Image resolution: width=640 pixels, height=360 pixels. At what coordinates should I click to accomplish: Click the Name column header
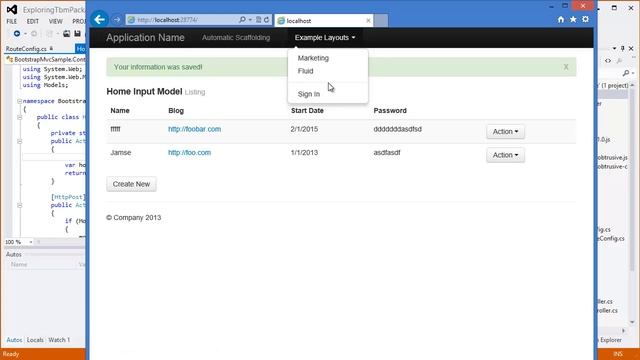[x=120, y=111]
